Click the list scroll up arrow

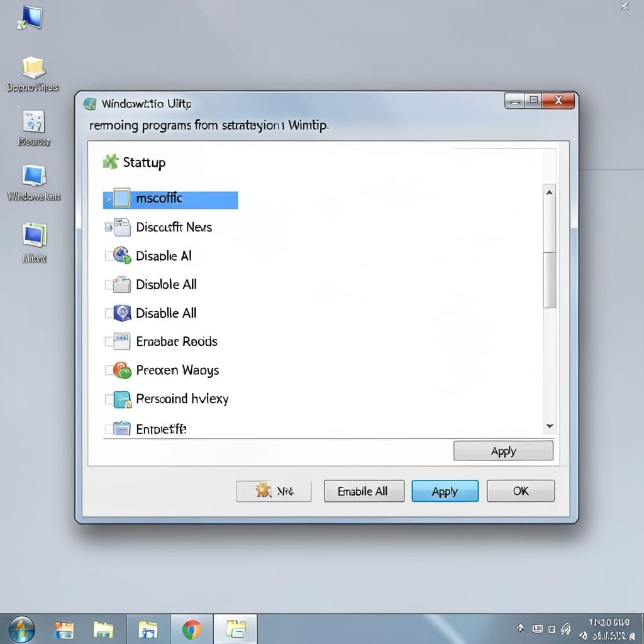click(x=549, y=192)
